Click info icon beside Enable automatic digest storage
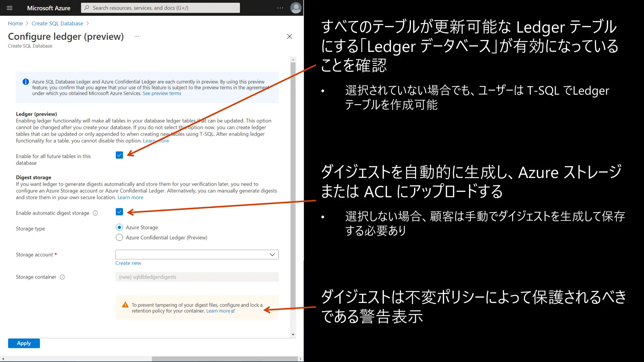The height and width of the screenshot is (362, 644). pyautogui.click(x=95, y=213)
